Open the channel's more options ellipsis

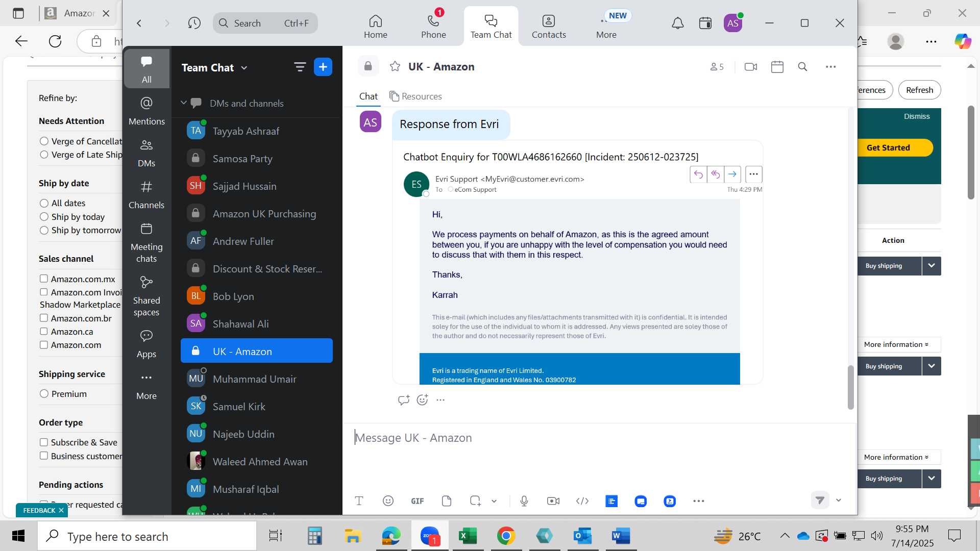(x=831, y=66)
